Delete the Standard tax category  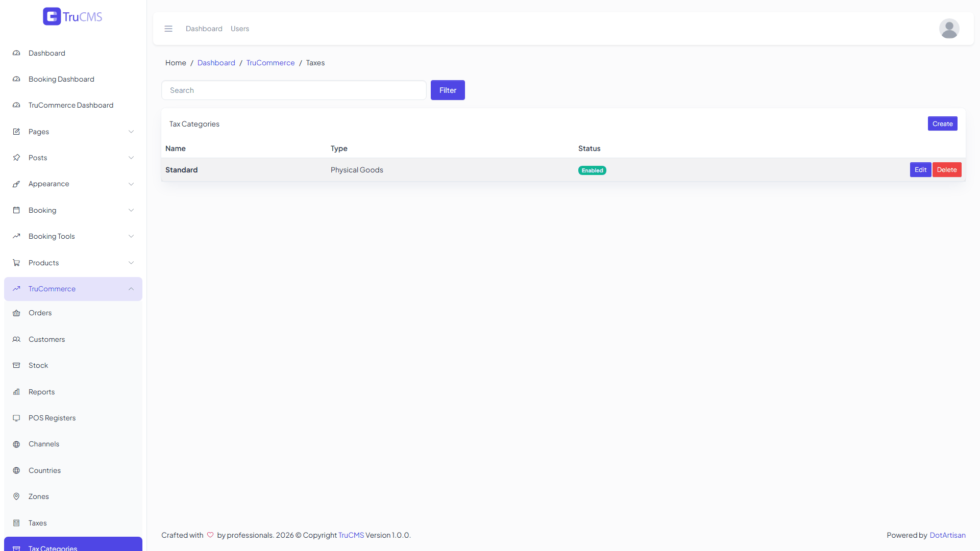pos(947,170)
